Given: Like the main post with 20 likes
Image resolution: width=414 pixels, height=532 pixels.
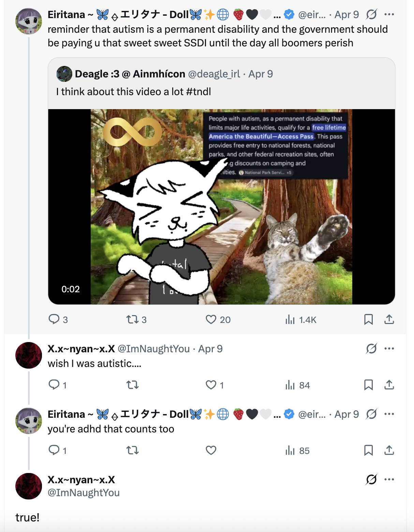Looking at the screenshot, I should 211,320.
